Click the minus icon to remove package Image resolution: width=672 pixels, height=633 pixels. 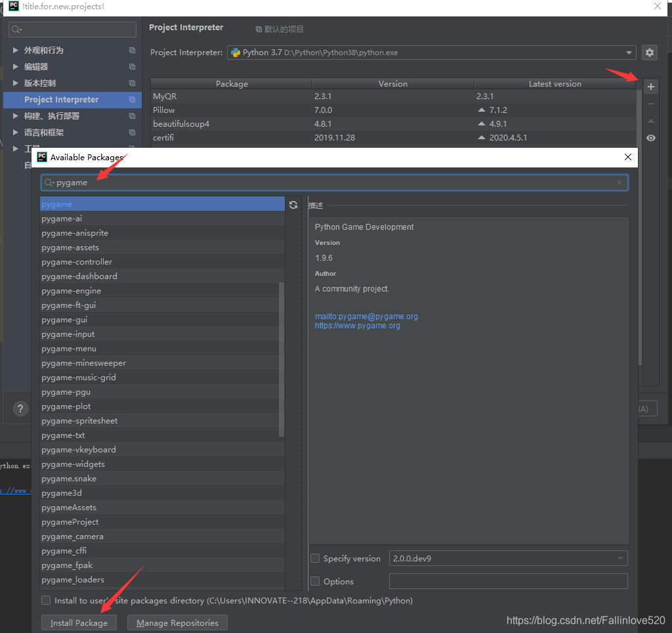click(x=650, y=104)
